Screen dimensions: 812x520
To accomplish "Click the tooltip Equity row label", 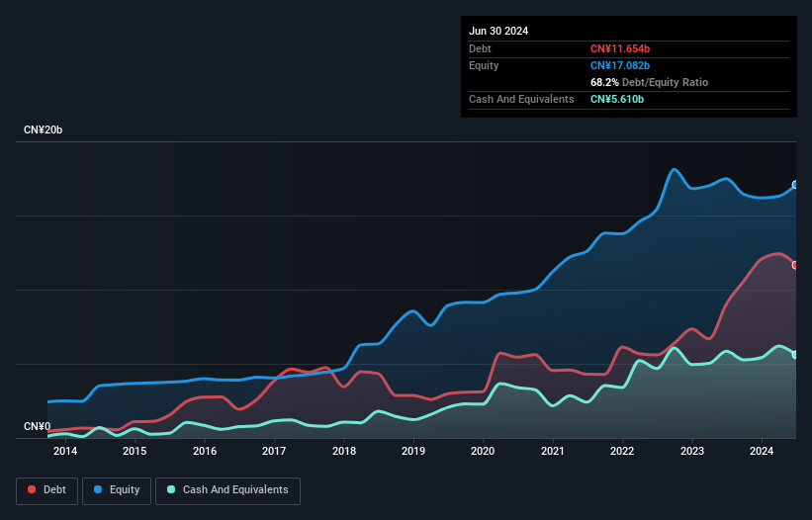I will [484, 65].
